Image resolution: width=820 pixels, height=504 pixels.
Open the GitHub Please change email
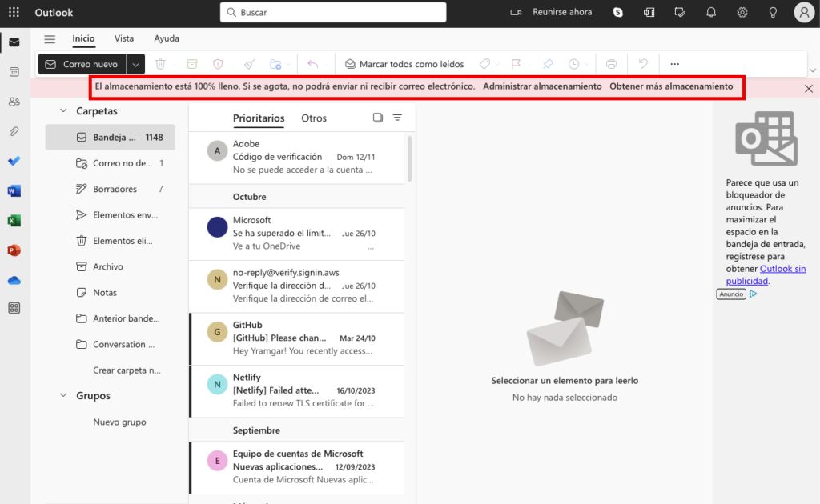coord(296,338)
